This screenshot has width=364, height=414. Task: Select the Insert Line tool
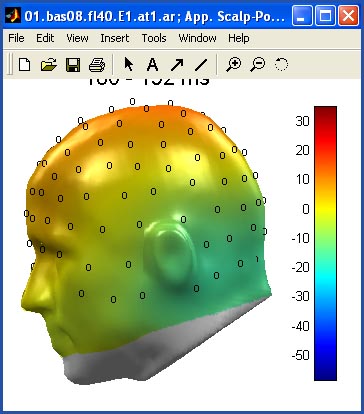pos(200,64)
